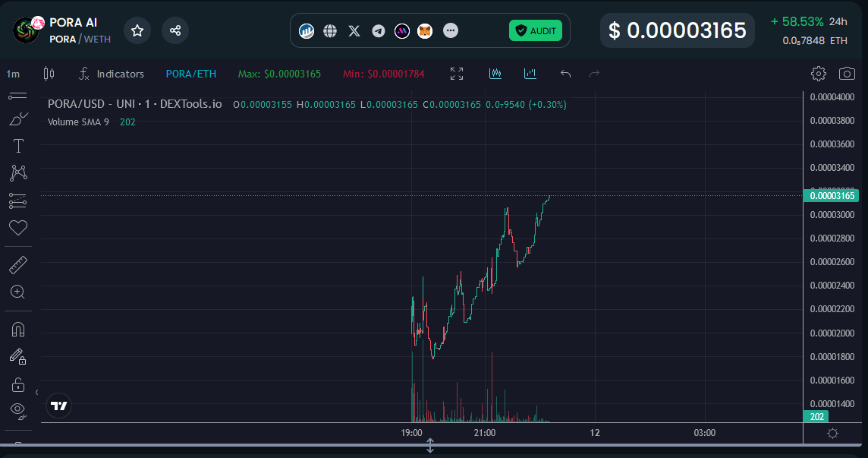The height and width of the screenshot is (458, 868).
Task: Open the favorites heart tool
Action: (18, 227)
